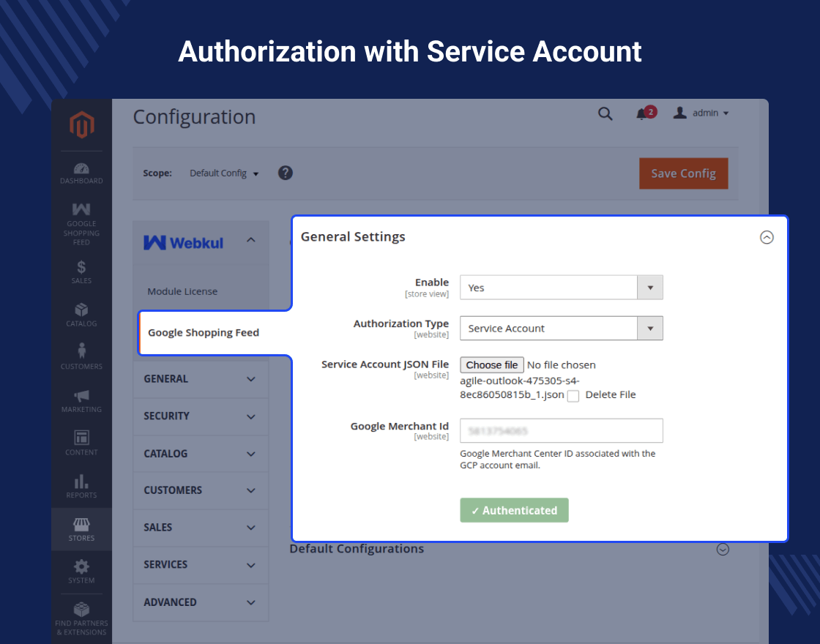Screen dimensions: 820x644
Task: Click the search magnifier icon
Action: (605, 113)
